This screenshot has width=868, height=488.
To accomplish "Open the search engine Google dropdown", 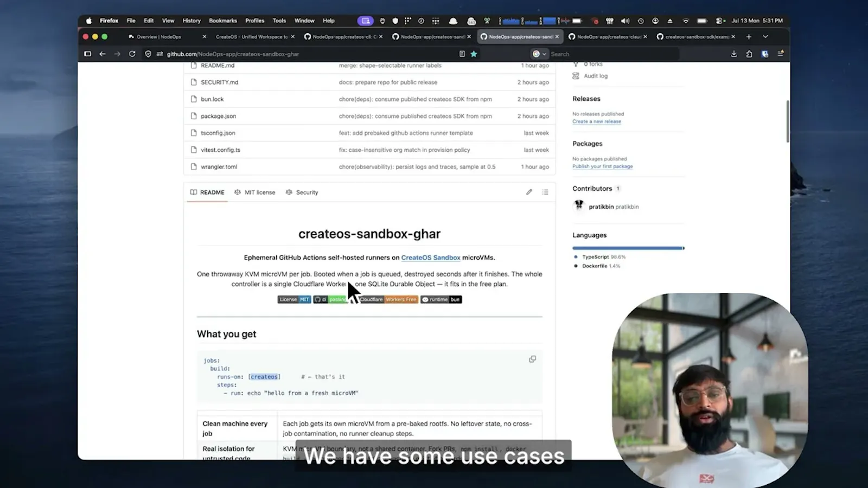I will click(539, 54).
